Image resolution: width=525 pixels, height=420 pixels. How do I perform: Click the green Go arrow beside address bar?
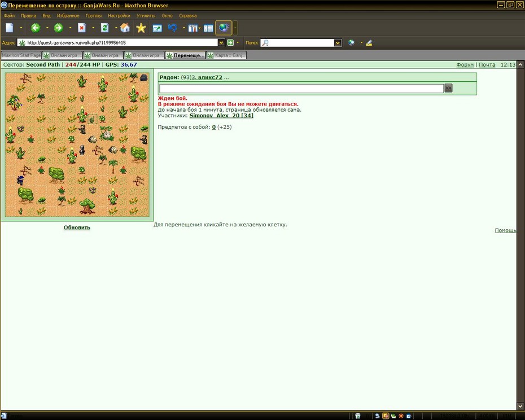click(230, 42)
